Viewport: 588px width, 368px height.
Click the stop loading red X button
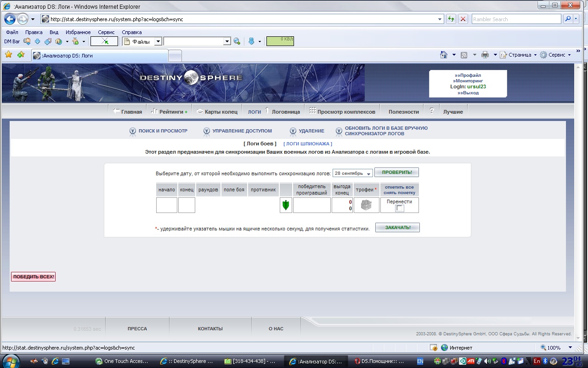[463, 19]
